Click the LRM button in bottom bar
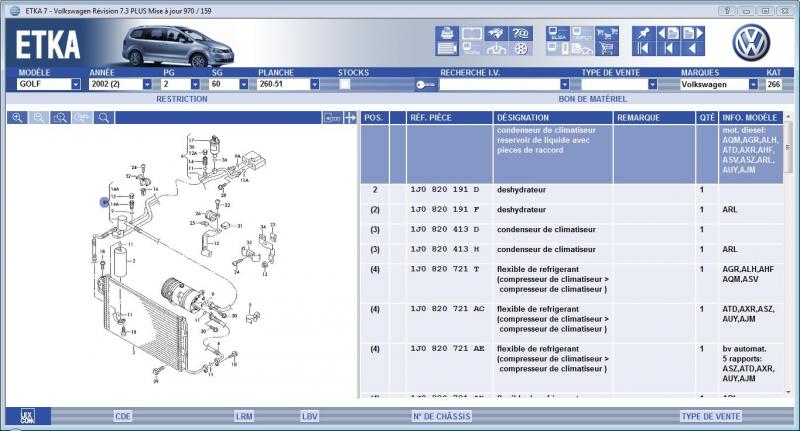 click(x=244, y=416)
